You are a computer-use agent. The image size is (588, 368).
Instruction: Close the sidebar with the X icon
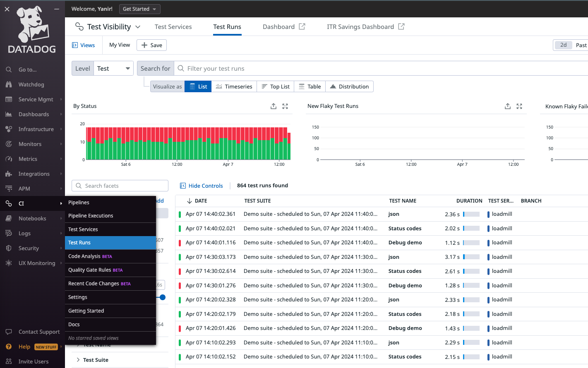coord(7,9)
